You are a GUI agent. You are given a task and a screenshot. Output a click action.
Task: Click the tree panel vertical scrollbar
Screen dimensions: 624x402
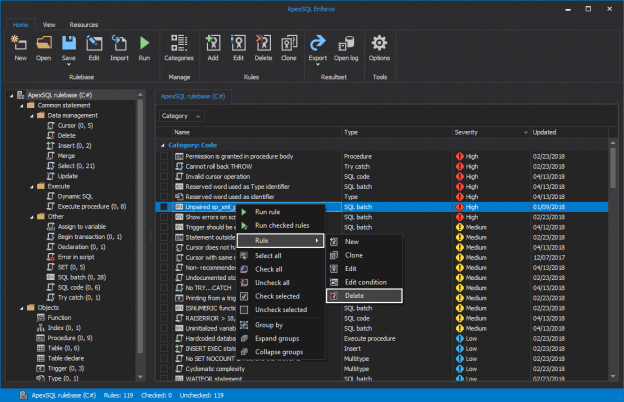(140, 226)
